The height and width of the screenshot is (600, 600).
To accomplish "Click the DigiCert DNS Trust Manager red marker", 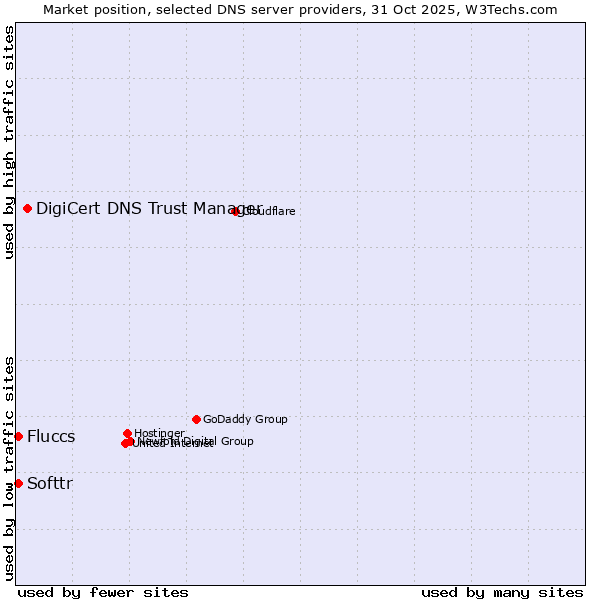I will point(28,208).
